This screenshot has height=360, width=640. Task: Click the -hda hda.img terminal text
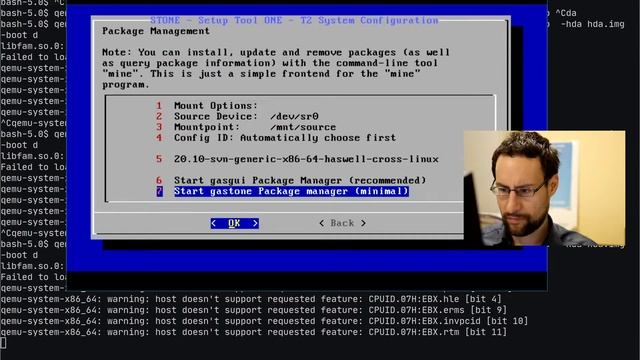point(592,24)
